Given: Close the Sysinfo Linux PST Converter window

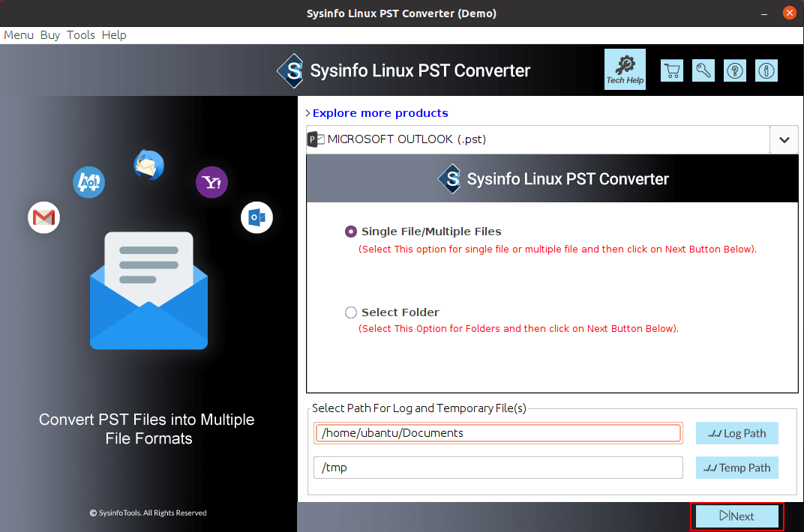Looking at the screenshot, I should (x=790, y=13).
